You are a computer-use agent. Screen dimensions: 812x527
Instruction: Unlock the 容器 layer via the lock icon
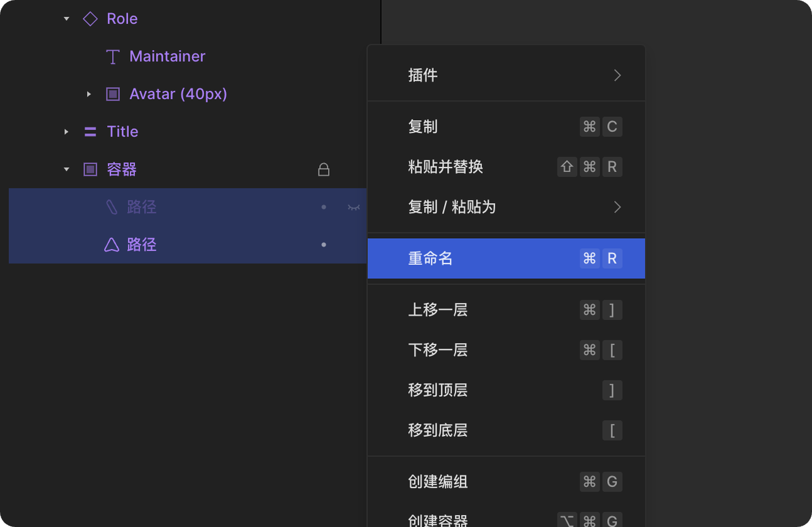[324, 170]
